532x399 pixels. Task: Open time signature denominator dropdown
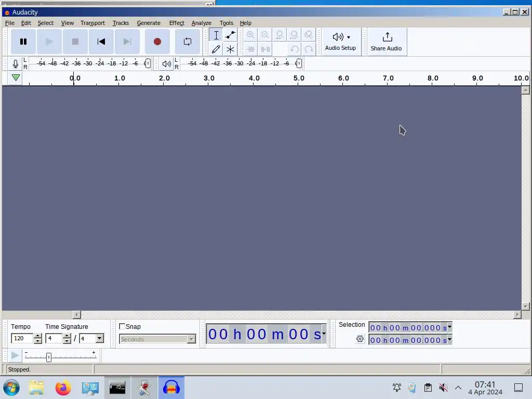pyautogui.click(x=99, y=338)
